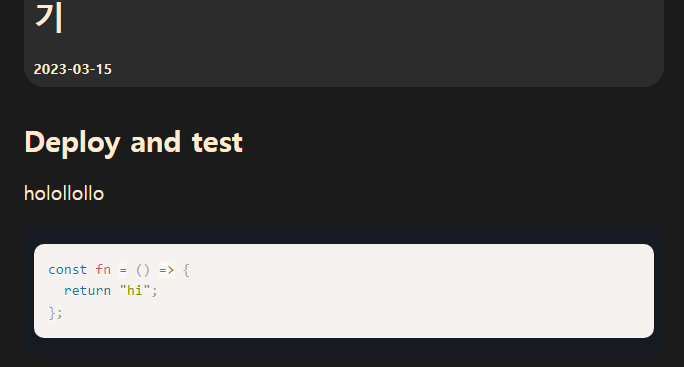Click the highlighted arrow "=>" operator
Image resolution: width=684 pixels, height=367 pixels.
click(x=167, y=270)
